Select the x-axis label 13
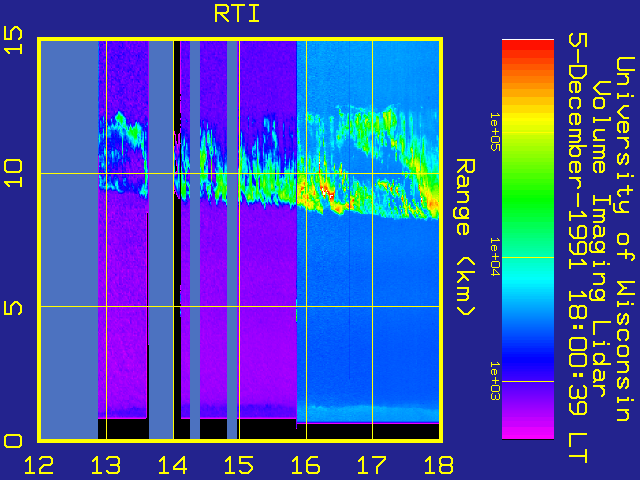Image resolution: width=640 pixels, height=480 pixels. click(106, 465)
